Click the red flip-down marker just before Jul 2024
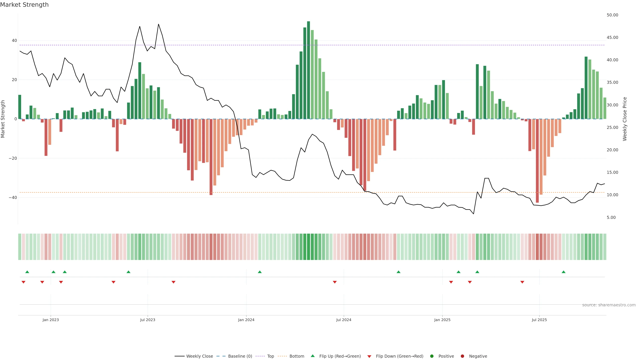The height and width of the screenshot is (362, 644). click(x=335, y=282)
